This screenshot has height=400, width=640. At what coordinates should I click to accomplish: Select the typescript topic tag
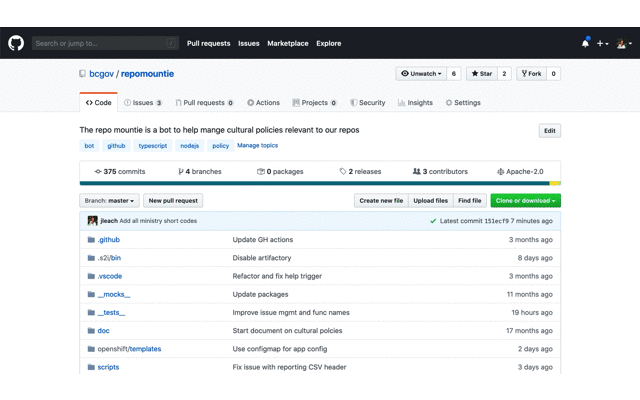pyautogui.click(x=153, y=146)
